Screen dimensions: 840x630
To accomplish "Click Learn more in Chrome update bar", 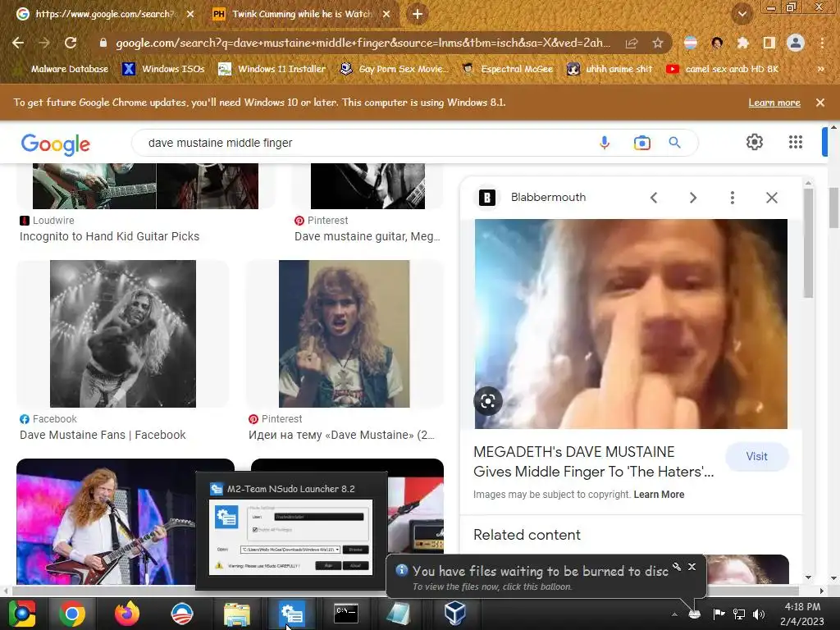I will click(x=774, y=103).
